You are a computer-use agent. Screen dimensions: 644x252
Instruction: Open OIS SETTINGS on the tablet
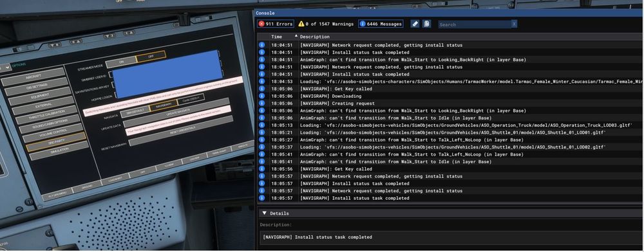click(37, 87)
